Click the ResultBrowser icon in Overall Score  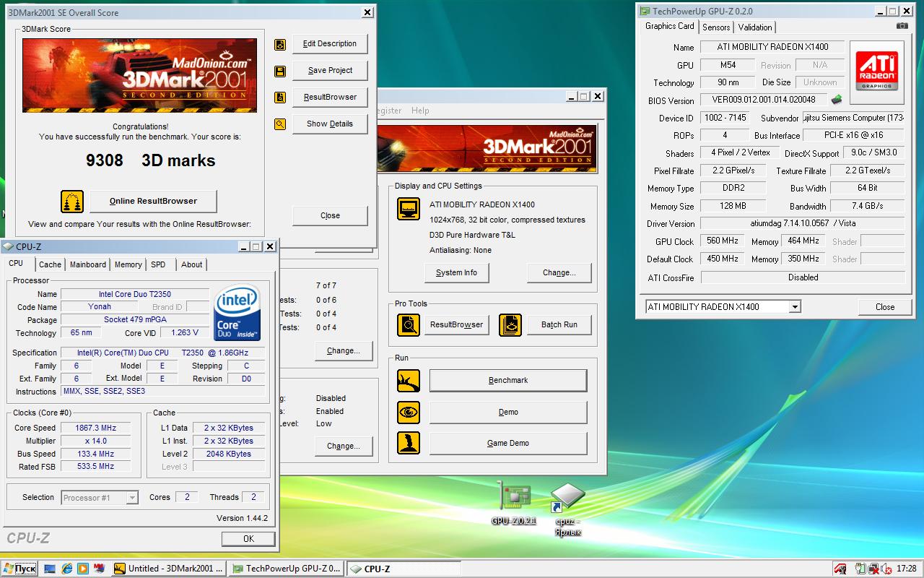tap(280, 98)
